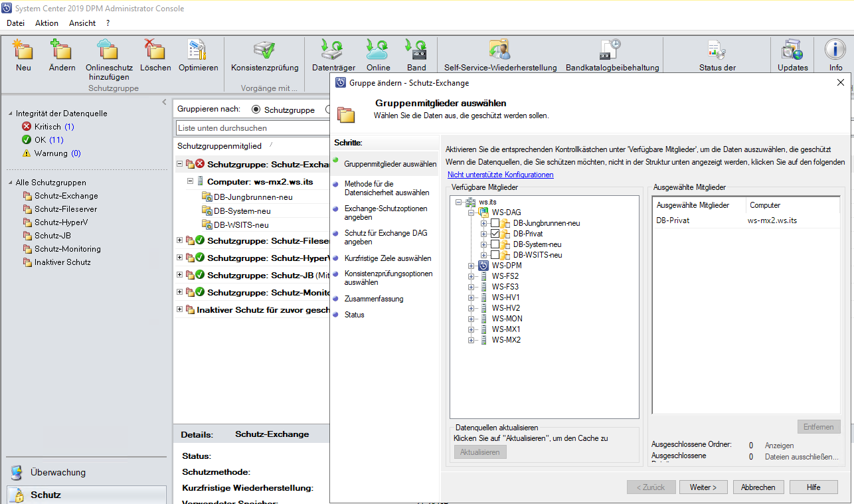854x504 pixels.
Task: Collapse the ws.its root tree node
Action: pos(459,202)
